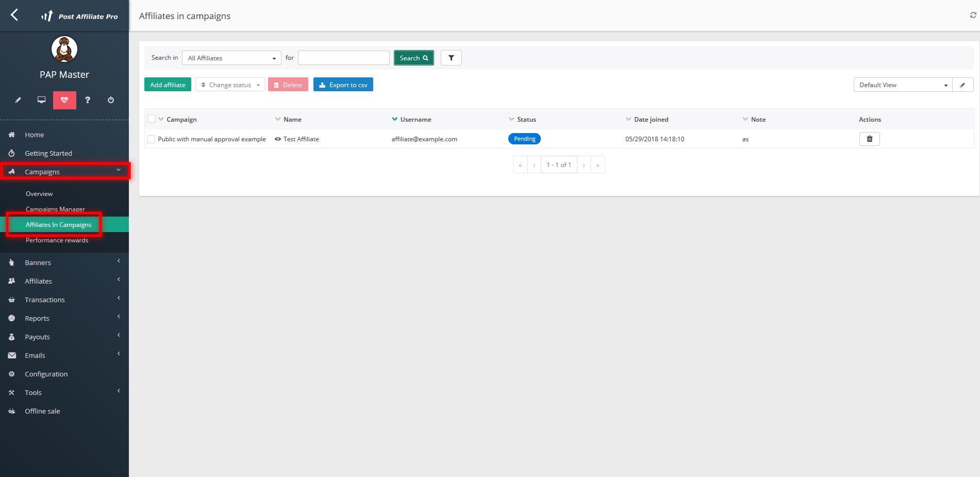
Task: Click the red Delete button
Action: click(x=288, y=85)
